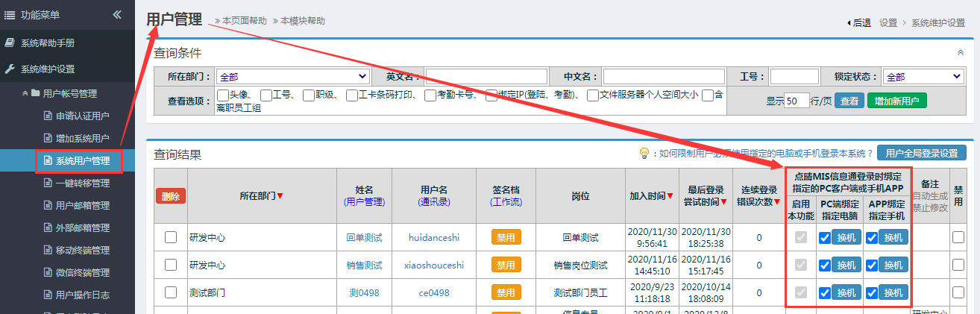Sort by 加入时间 red arrow
980x314 pixels.
pyautogui.click(x=670, y=196)
